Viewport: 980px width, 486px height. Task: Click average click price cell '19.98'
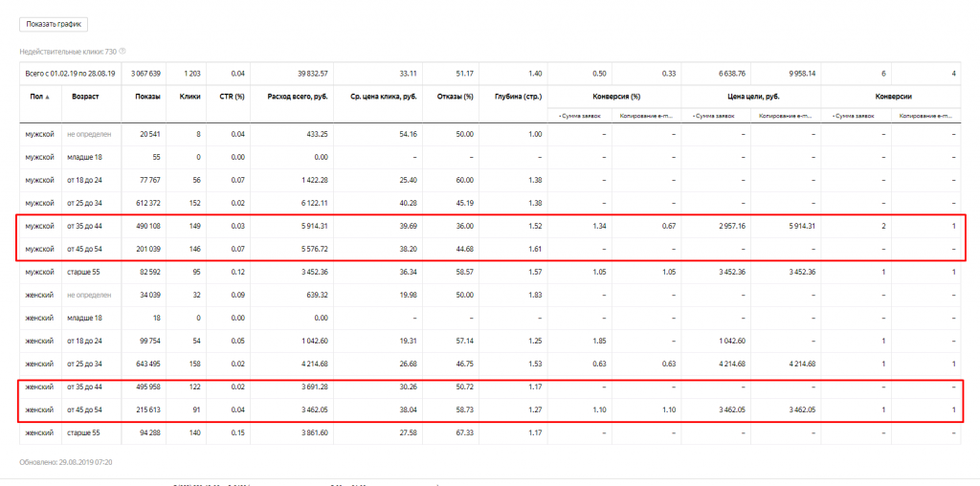[x=408, y=295]
